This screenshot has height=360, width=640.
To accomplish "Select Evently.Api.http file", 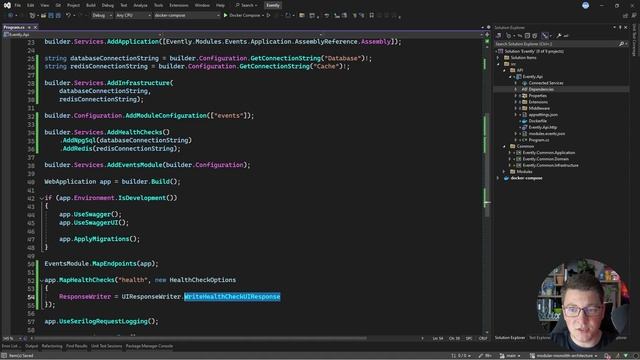I will click(542, 127).
